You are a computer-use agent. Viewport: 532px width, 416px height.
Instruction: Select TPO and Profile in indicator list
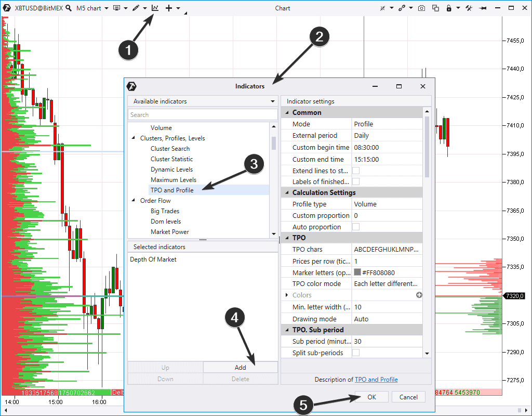click(x=172, y=190)
